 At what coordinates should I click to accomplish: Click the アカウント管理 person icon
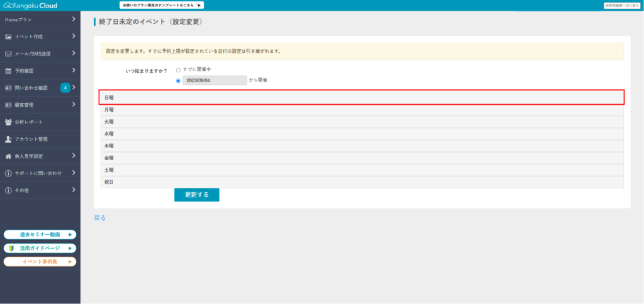(8, 139)
